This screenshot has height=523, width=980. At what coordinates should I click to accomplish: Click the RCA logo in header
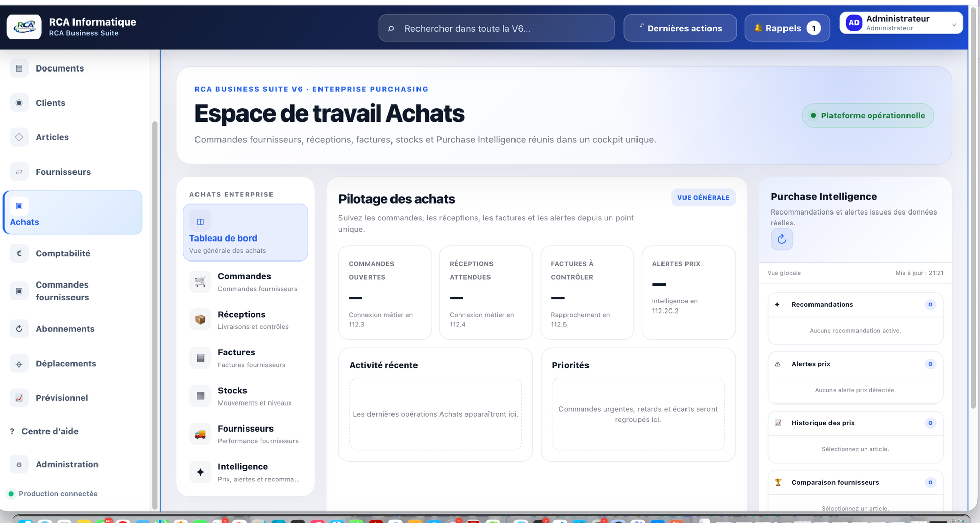pos(24,27)
